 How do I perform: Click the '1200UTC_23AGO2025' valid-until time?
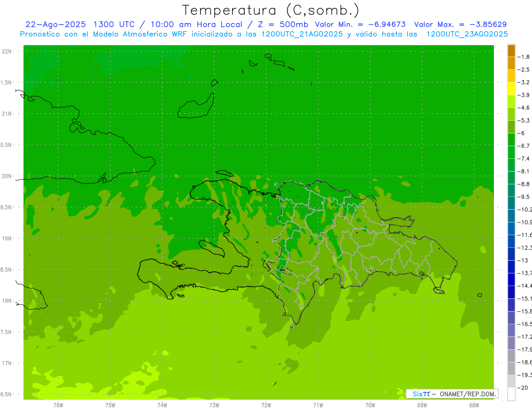(x=467, y=34)
